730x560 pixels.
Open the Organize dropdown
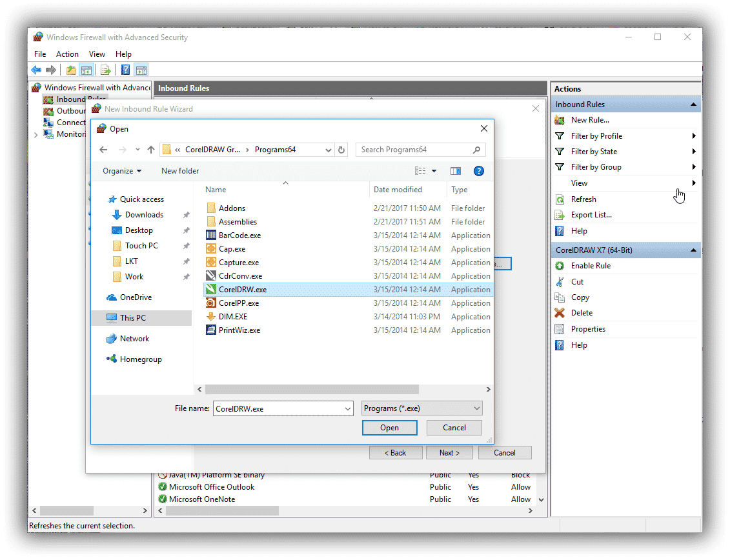pos(122,171)
